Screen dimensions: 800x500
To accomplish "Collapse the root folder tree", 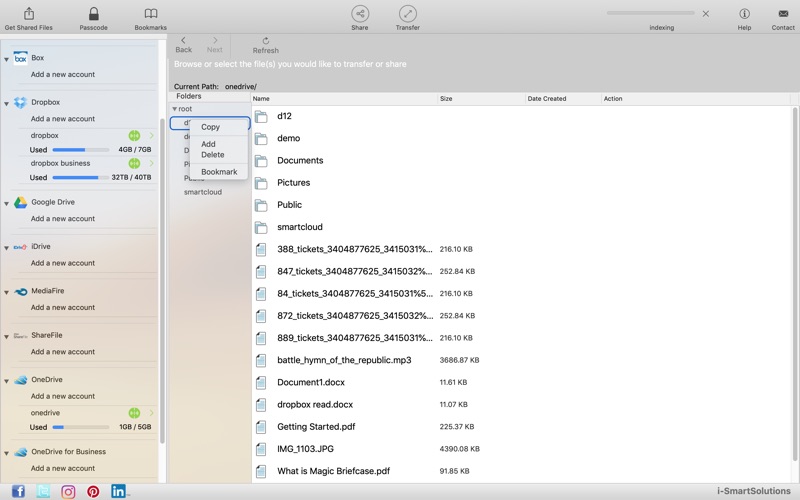I will (x=174, y=109).
